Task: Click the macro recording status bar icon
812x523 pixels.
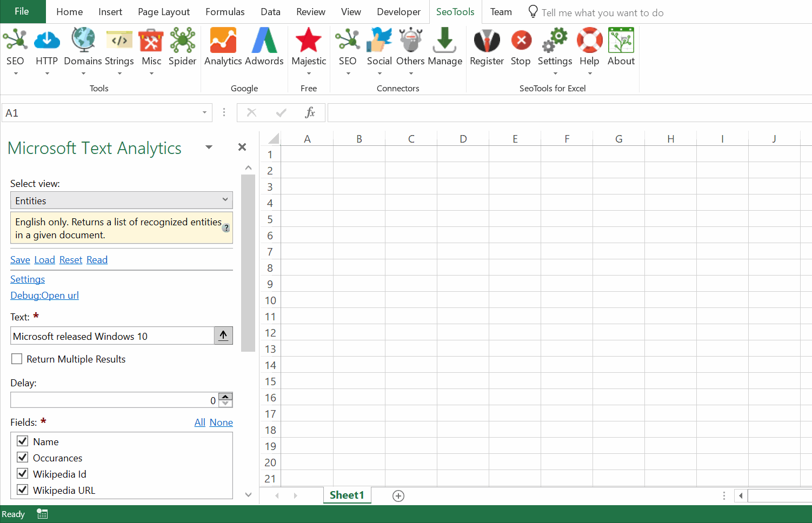Action: [42, 514]
